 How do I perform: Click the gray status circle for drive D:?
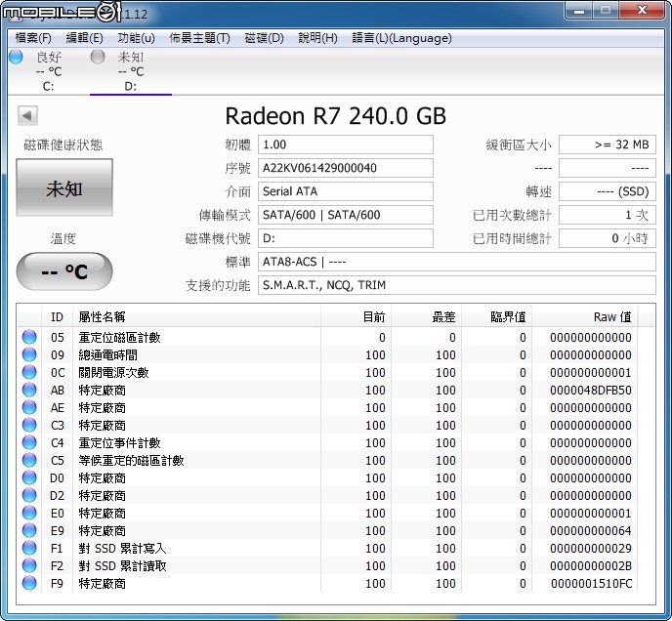coord(98,57)
